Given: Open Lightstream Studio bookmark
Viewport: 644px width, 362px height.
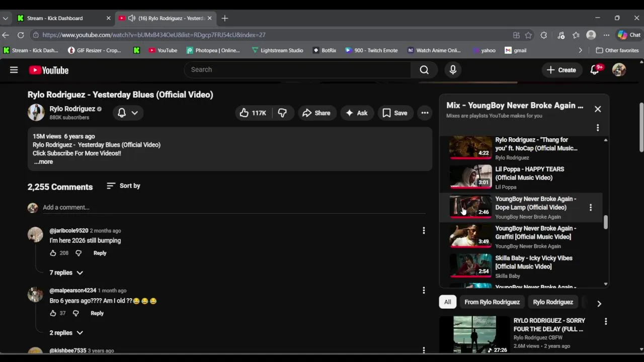Looking at the screenshot, I should [x=277, y=50].
